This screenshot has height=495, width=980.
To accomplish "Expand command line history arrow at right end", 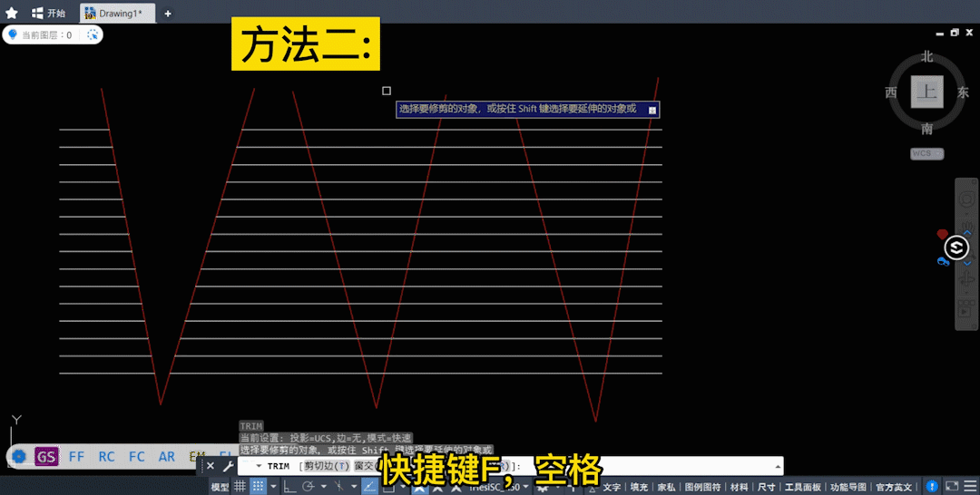I will coord(778,466).
